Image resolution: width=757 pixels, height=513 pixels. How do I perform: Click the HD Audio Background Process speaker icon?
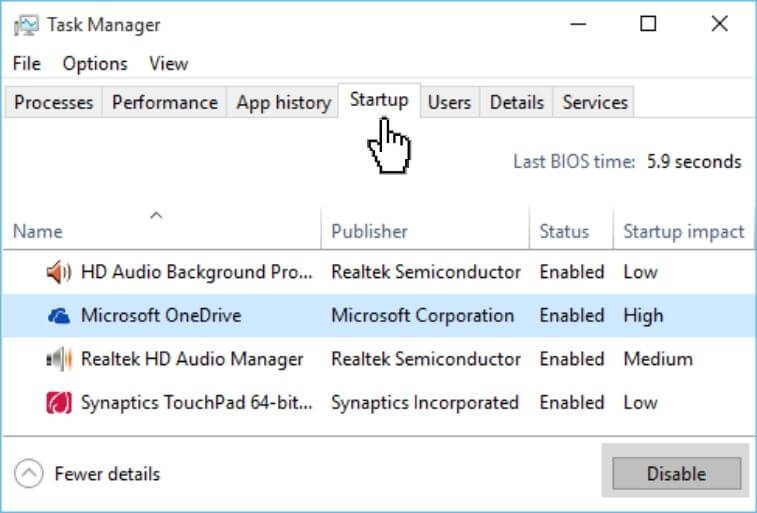point(59,272)
